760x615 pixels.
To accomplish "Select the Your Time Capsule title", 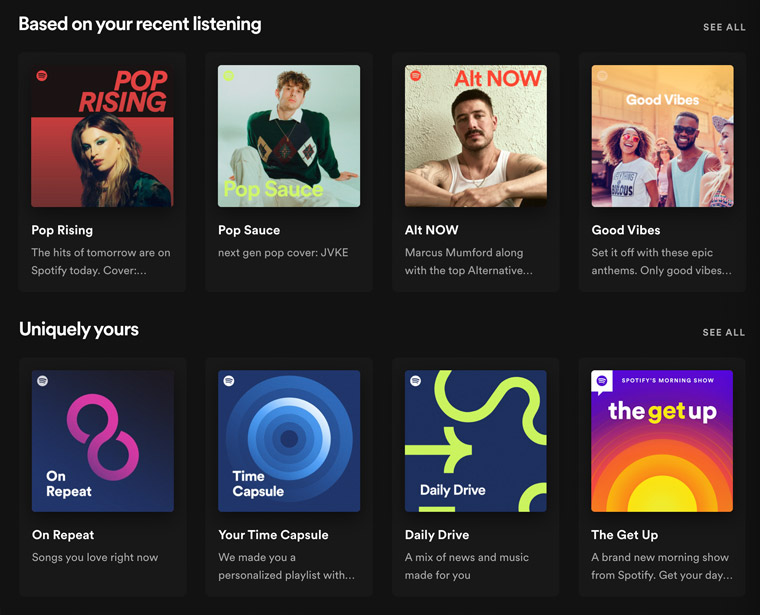I will pyautogui.click(x=273, y=535).
